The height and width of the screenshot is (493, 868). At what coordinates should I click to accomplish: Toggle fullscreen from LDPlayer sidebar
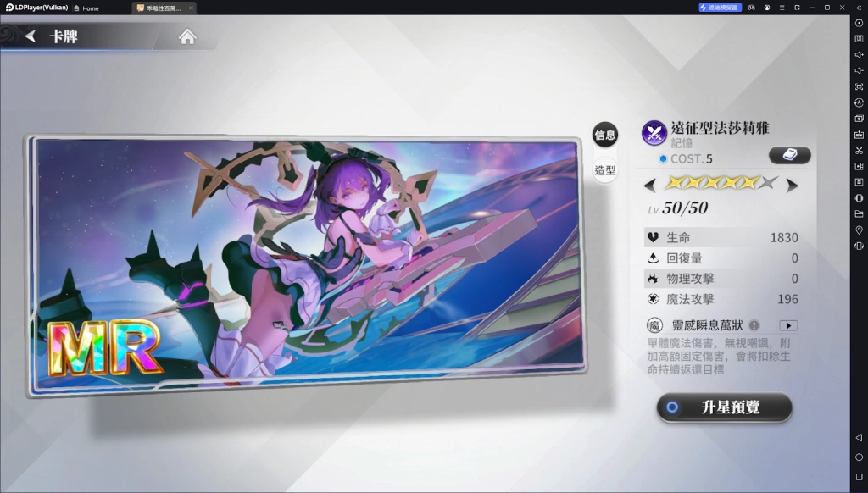coord(859,86)
